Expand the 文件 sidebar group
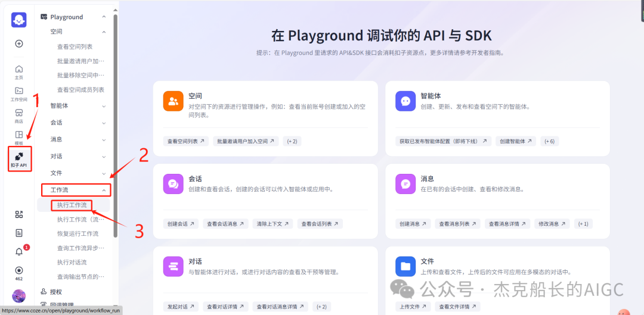The image size is (644, 315). [x=104, y=173]
